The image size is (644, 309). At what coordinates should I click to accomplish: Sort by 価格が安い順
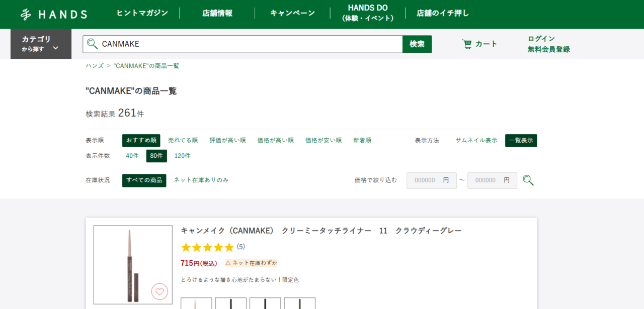pos(324,140)
